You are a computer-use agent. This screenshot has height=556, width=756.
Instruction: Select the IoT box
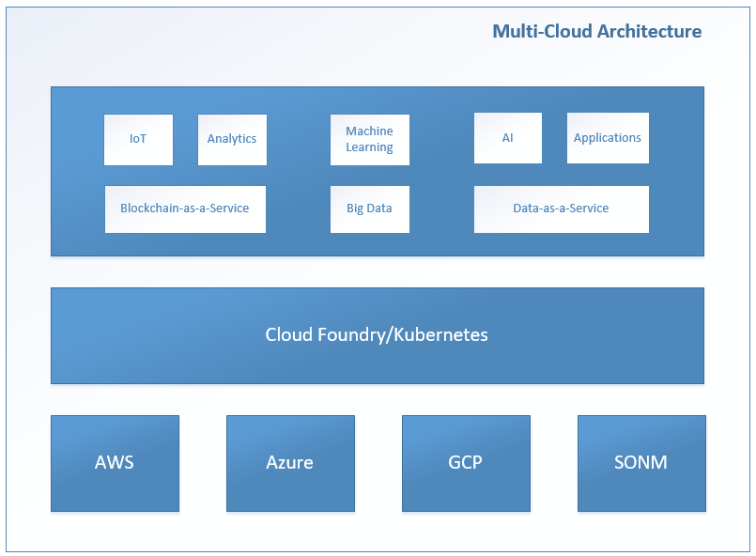click(x=138, y=140)
